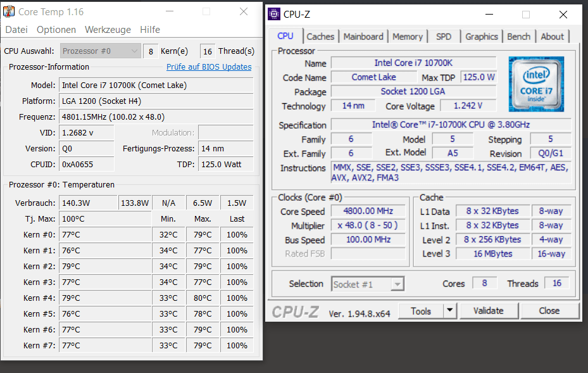Switch to the Bench tab in CPU-Z
This screenshot has height=373, width=588.
coord(518,37)
